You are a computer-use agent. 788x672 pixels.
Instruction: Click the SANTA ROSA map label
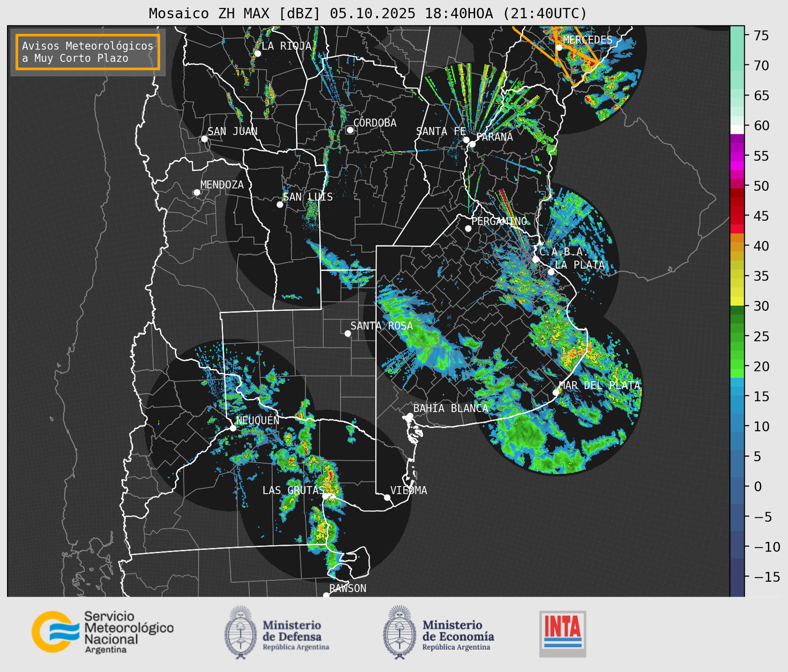(382, 326)
